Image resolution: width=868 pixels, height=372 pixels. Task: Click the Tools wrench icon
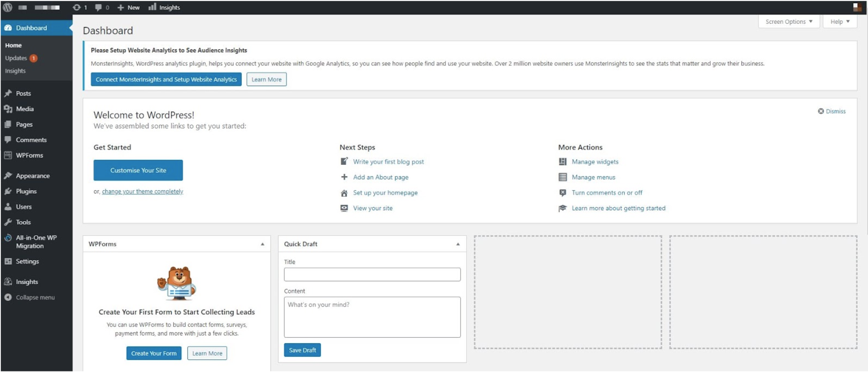click(x=8, y=222)
